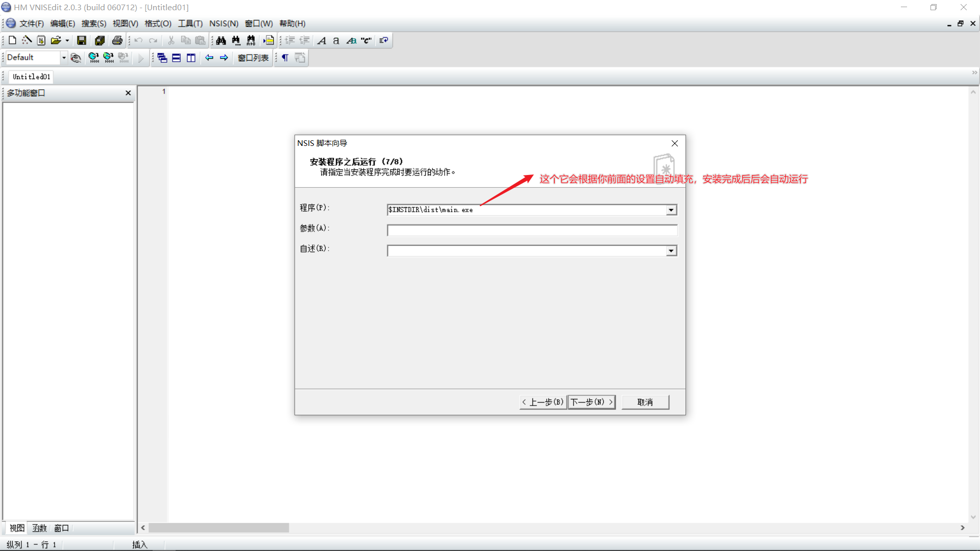Open the 窗口(W) menu
Screen dimensions: 980x551
point(259,23)
